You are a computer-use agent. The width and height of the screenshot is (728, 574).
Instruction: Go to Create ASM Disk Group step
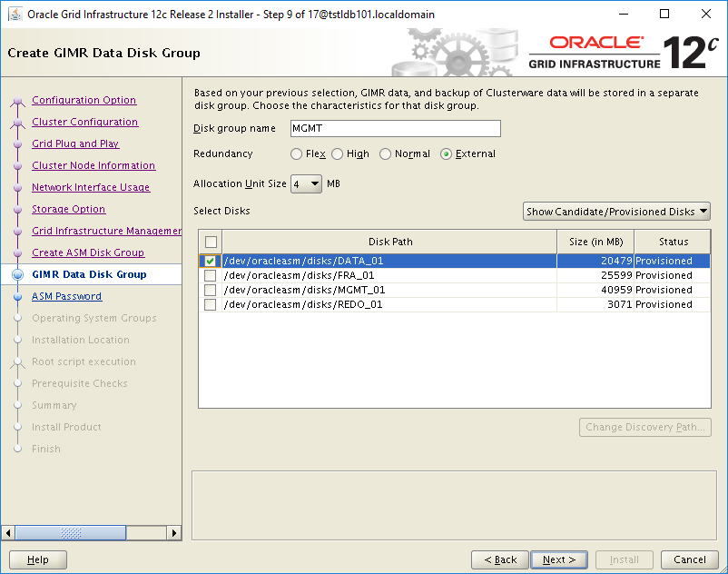pyautogui.click(x=88, y=252)
